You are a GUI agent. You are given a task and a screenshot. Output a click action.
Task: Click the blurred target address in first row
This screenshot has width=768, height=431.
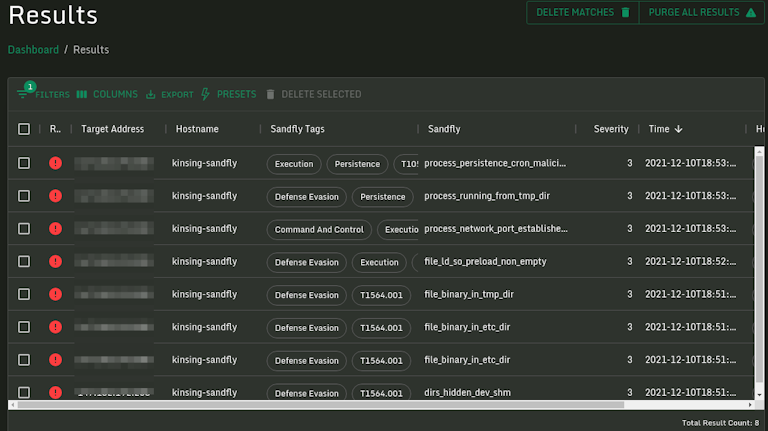(x=114, y=163)
